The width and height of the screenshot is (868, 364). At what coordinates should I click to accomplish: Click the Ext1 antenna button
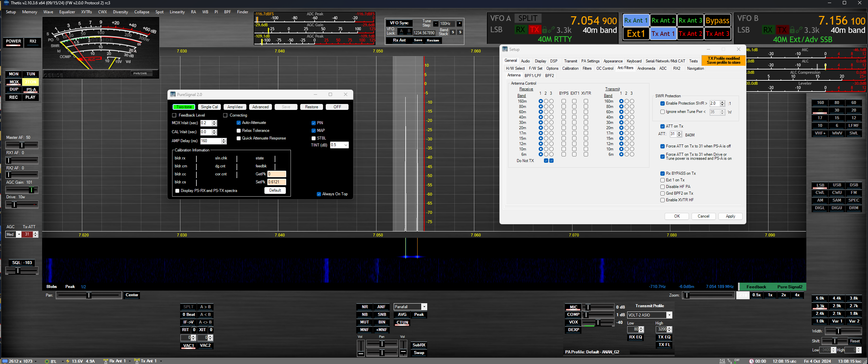pos(635,34)
